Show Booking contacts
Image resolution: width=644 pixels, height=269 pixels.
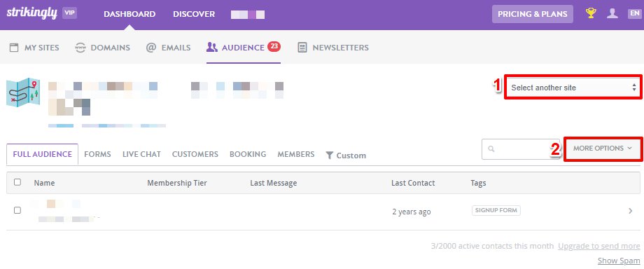[248, 154]
